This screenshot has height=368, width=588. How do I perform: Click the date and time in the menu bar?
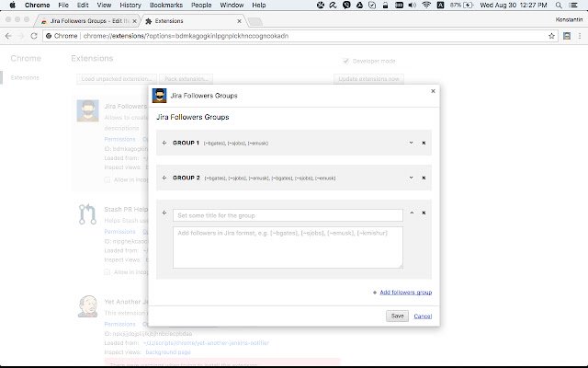pos(514,5)
